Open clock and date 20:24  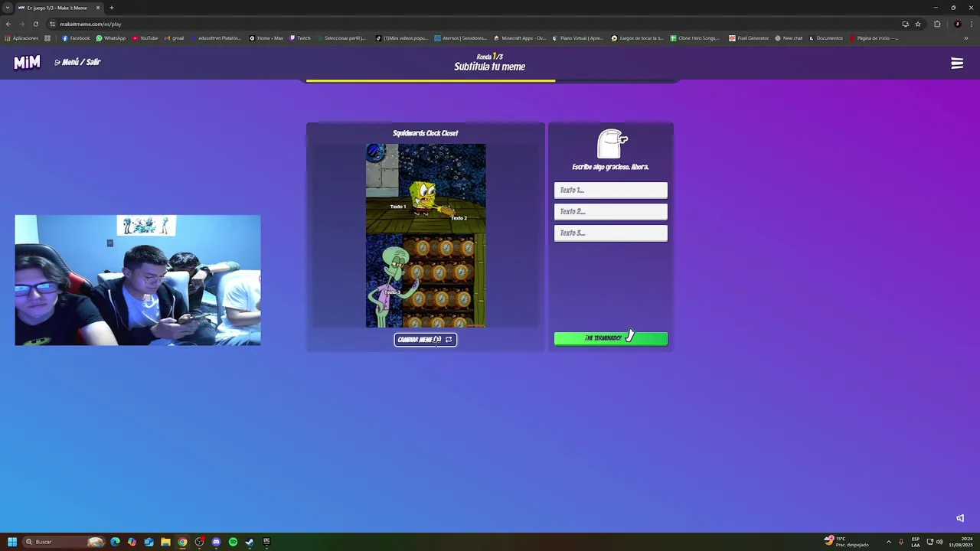pos(960,542)
